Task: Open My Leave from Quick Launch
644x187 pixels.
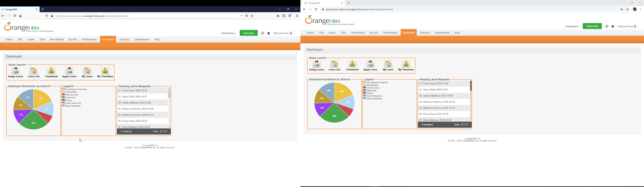Action: (87, 72)
